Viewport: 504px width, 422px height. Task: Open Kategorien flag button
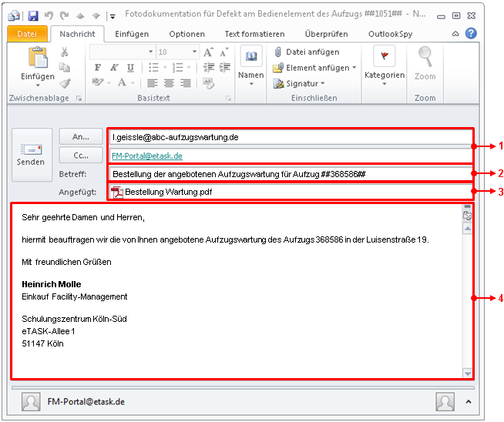point(385,65)
